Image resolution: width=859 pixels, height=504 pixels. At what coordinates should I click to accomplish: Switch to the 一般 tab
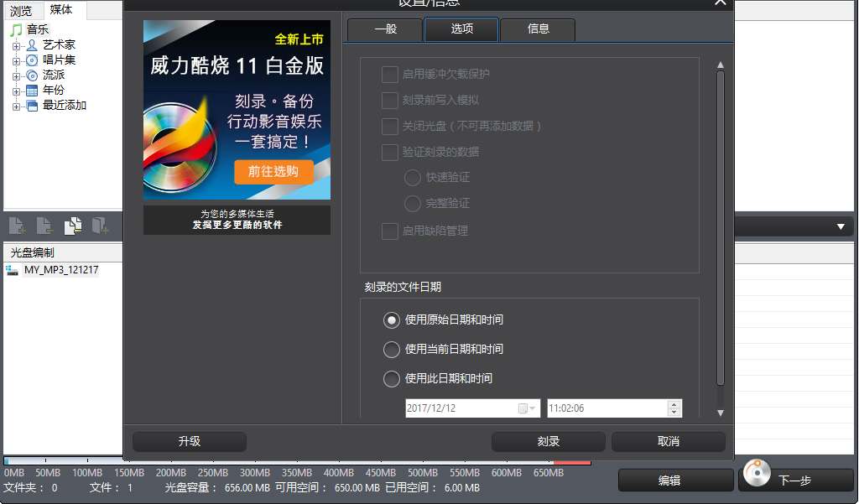click(385, 29)
